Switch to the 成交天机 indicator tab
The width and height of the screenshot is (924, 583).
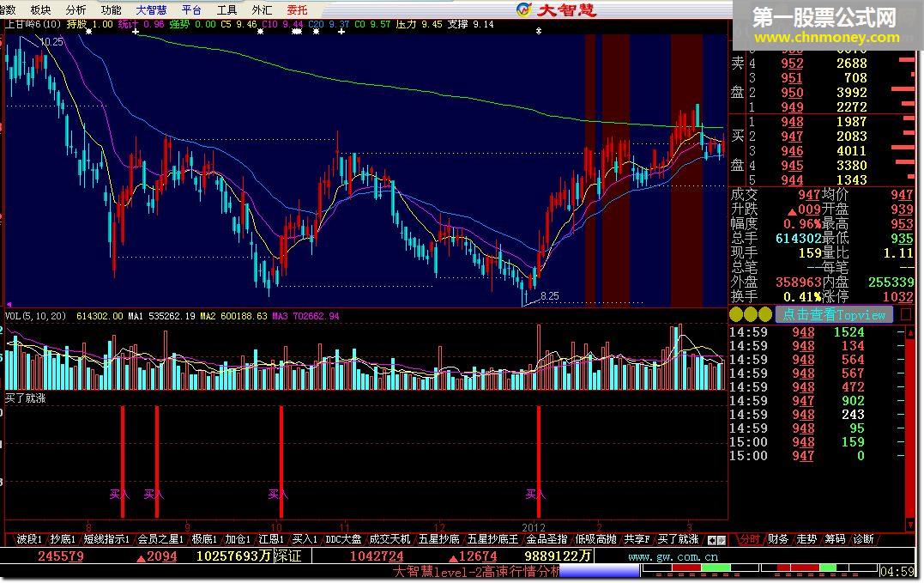tap(390, 539)
